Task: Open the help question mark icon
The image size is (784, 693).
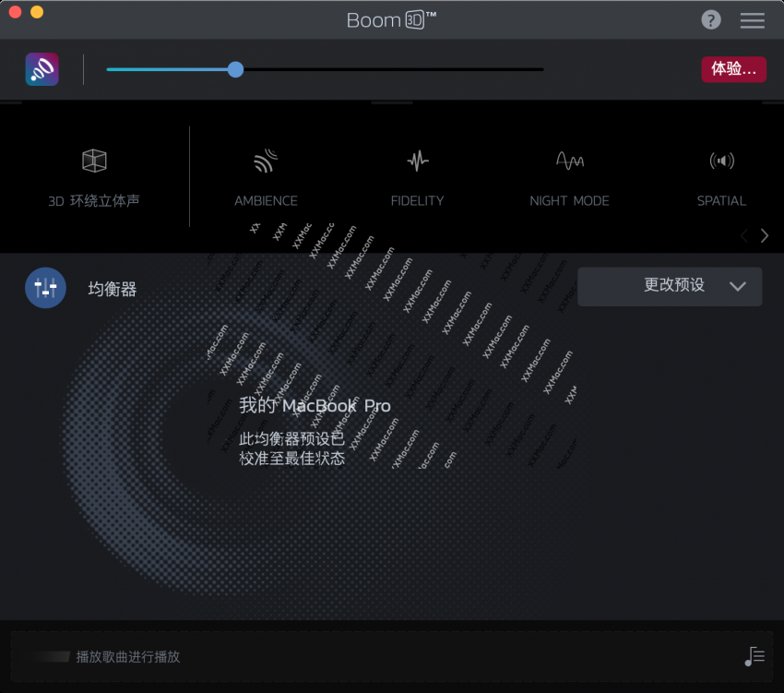Action: point(710,20)
